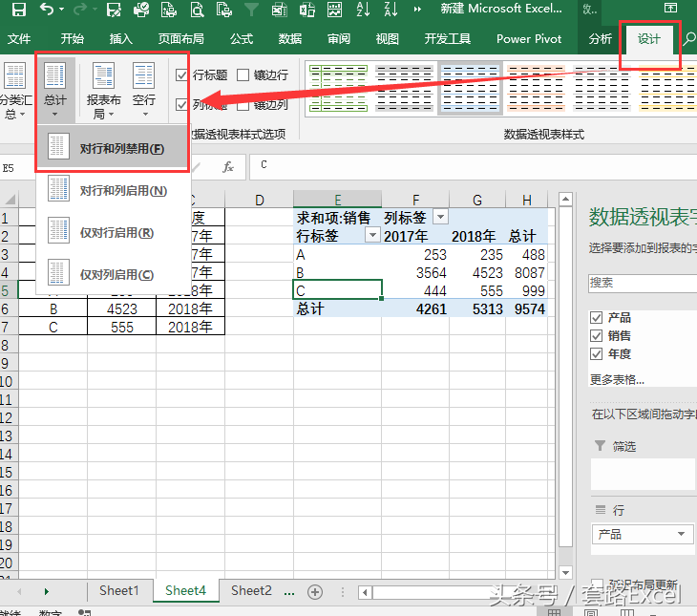The image size is (697, 616).
Task: Choose 对行和列启用 menu option
Action: 114,190
